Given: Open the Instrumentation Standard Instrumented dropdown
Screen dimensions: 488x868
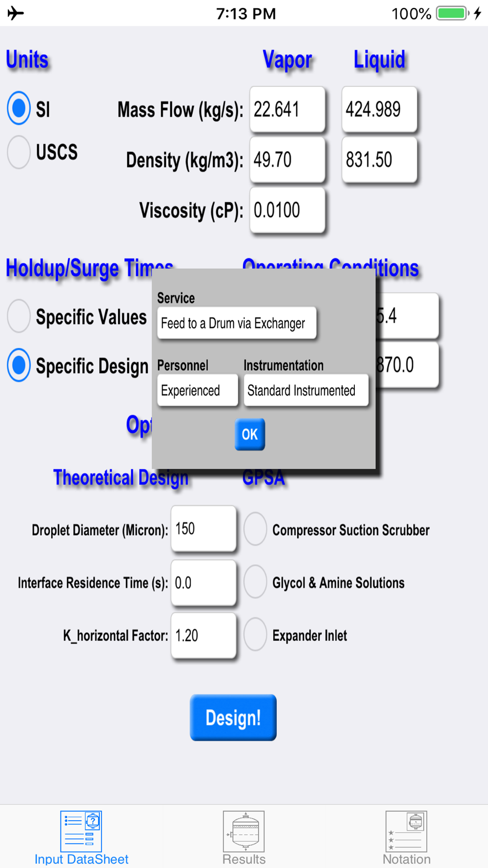Looking at the screenshot, I should tap(306, 390).
